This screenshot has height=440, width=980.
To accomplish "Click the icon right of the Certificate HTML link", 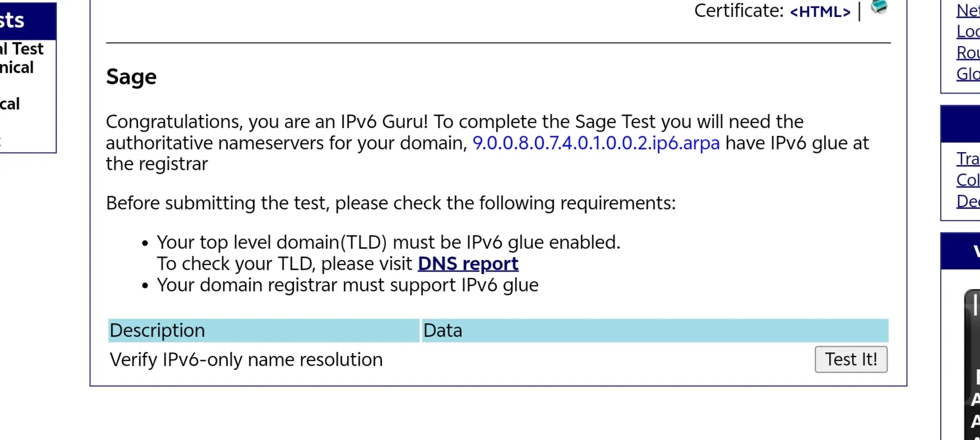I will 879,7.
